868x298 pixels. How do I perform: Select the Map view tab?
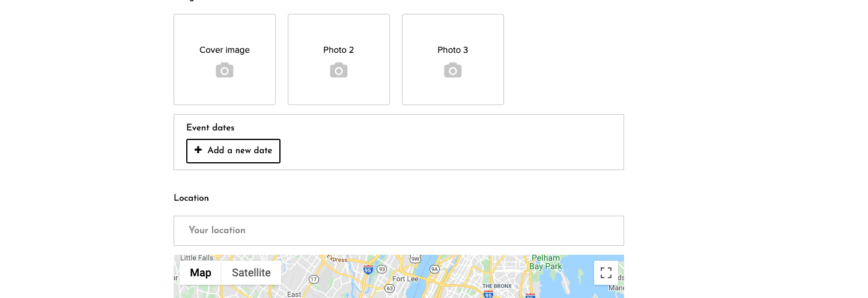click(201, 273)
